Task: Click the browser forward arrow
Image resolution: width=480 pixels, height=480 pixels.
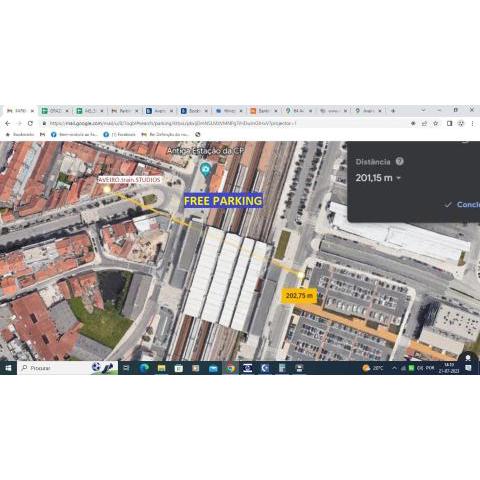Action: tap(19, 123)
